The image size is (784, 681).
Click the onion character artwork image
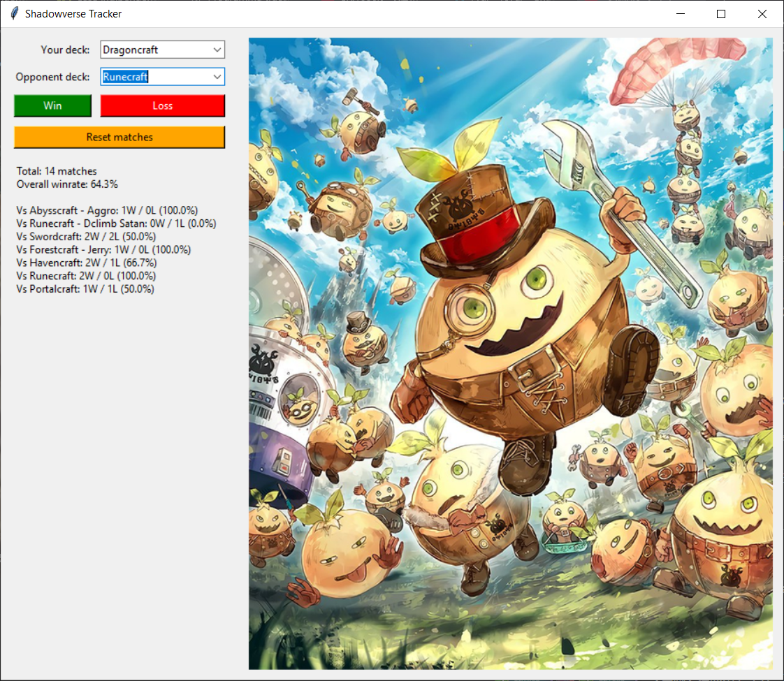[x=511, y=353]
